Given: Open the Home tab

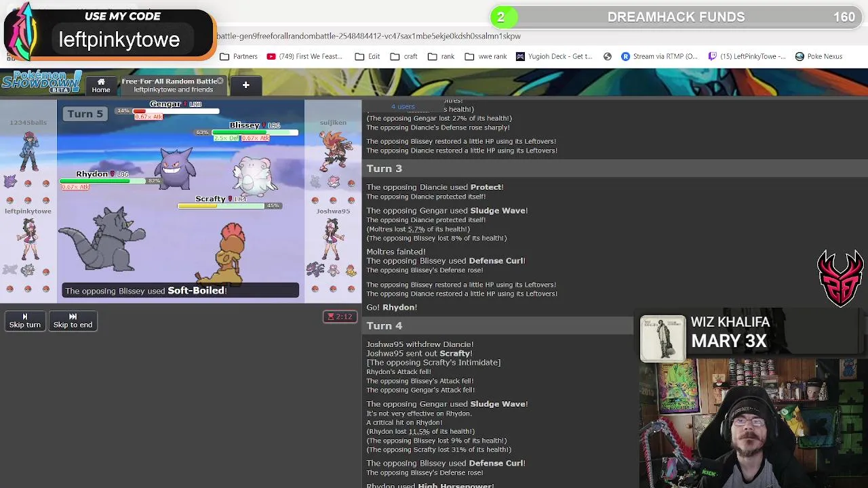Looking at the screenshot, I should (101, 85).
